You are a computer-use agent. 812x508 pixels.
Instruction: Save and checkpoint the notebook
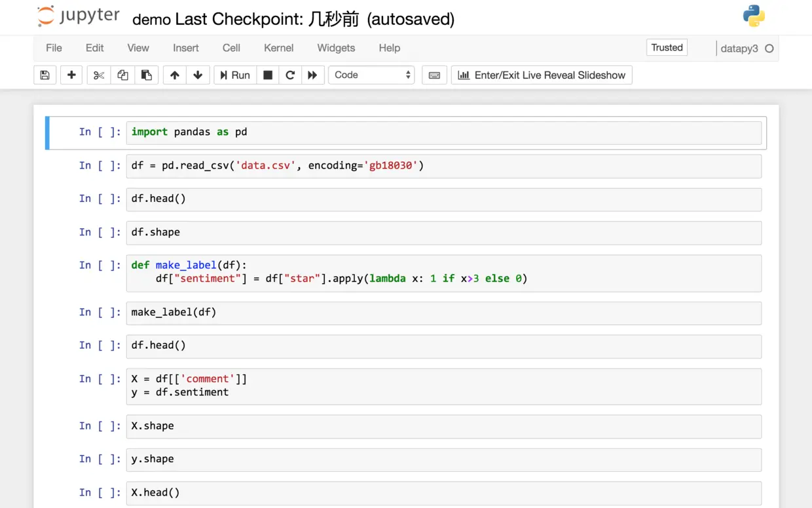[x=45, y=75]
